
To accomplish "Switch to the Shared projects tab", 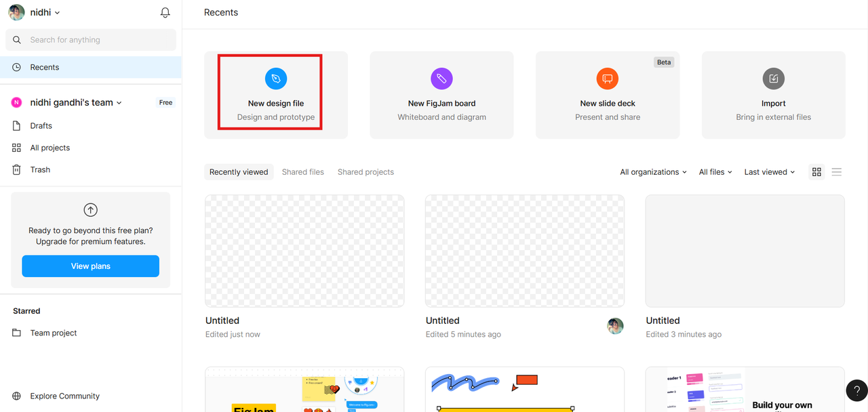I will pos(366,172).
